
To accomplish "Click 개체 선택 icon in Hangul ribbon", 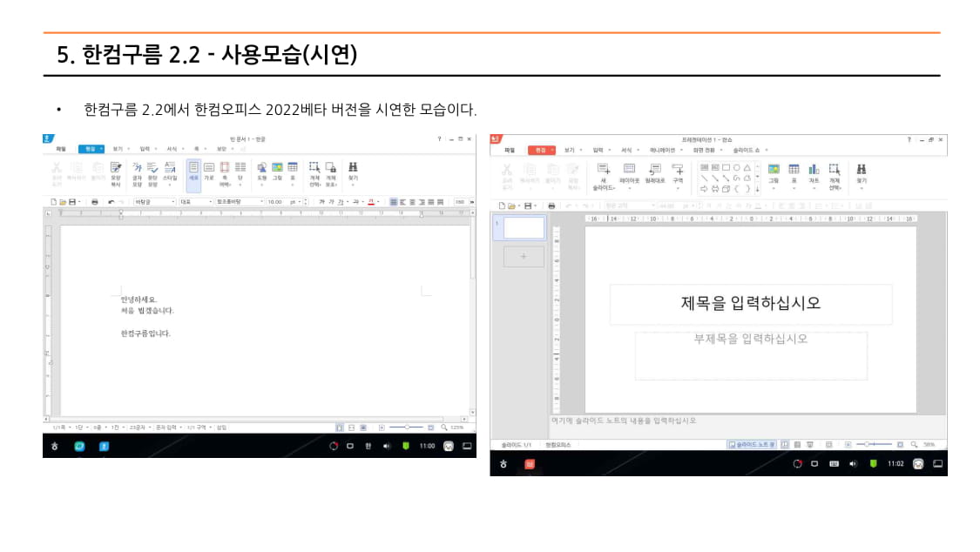I will point(314,173).
